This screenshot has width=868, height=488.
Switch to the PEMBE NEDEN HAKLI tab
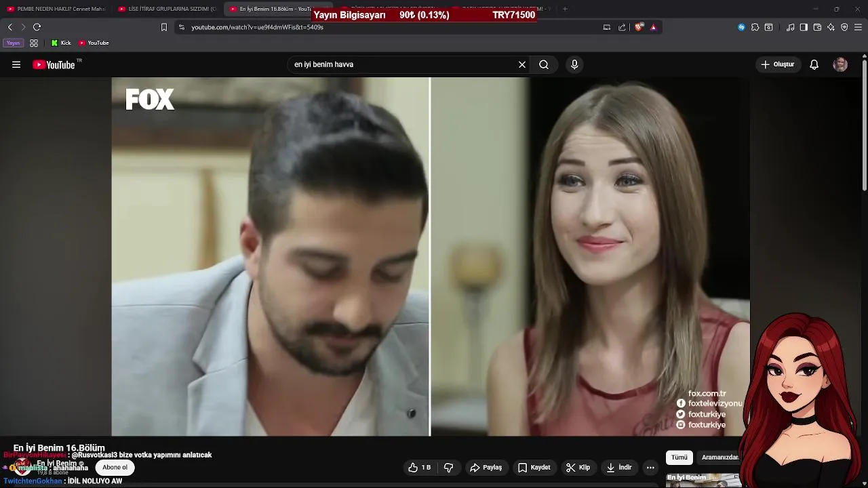click(x=56, y=9)
